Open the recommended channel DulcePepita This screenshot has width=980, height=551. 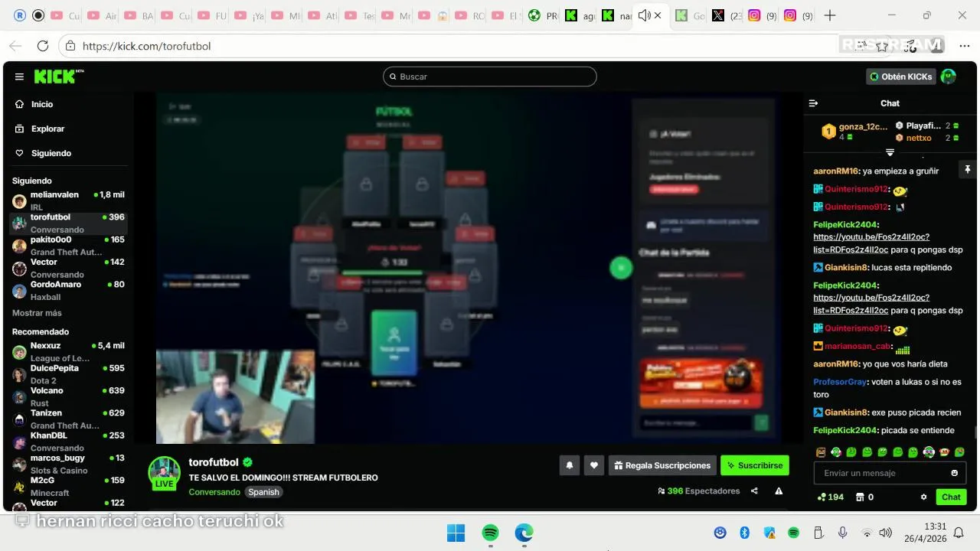pyautogui.click(x=68, y=374)
